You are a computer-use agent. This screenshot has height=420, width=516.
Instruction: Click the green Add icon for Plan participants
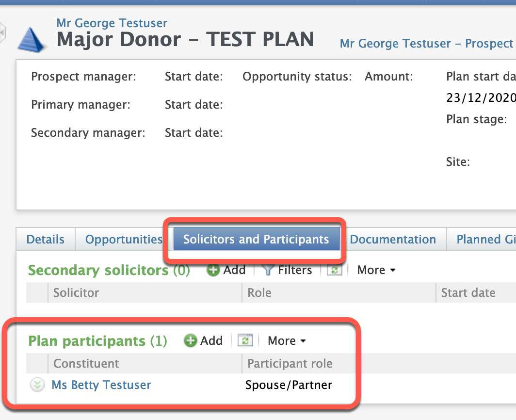coord(191,341)
